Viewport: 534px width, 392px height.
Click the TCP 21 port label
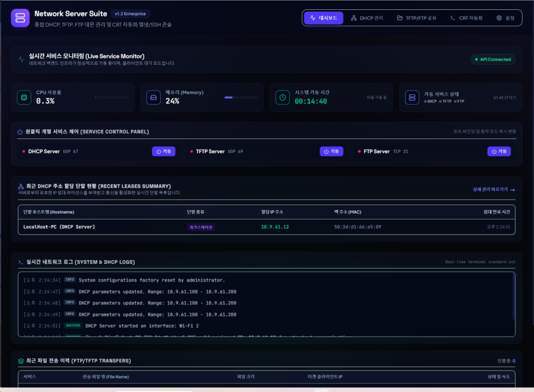point(400,151)
